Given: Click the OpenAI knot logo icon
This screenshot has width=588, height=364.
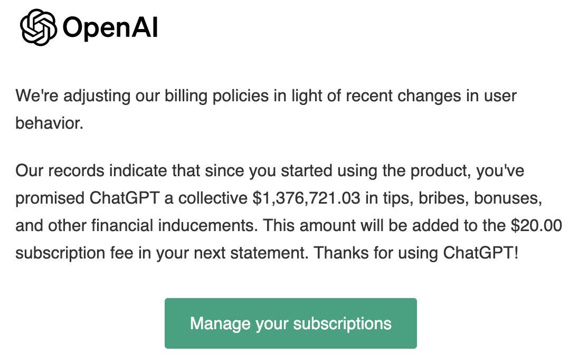Looking at the screenshot, I should [x=38, y=27].
